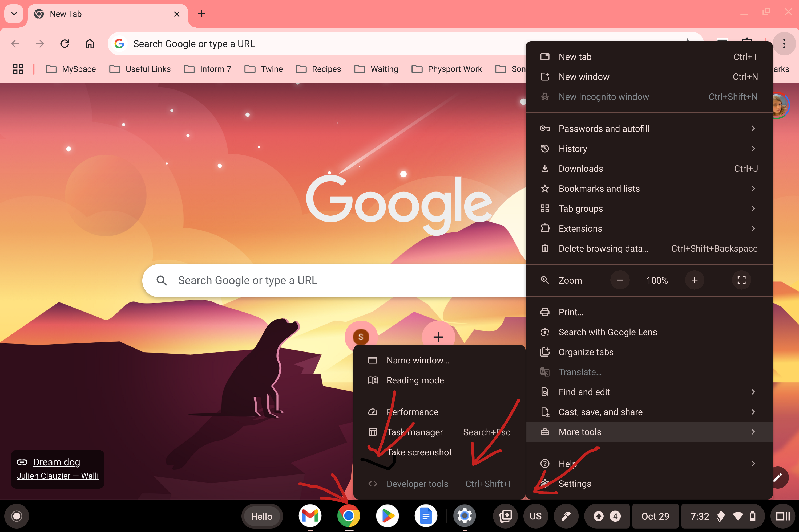Decrease zoom with the minus button
This screenshot has width=799, height=532.
[x=620, y=280]
